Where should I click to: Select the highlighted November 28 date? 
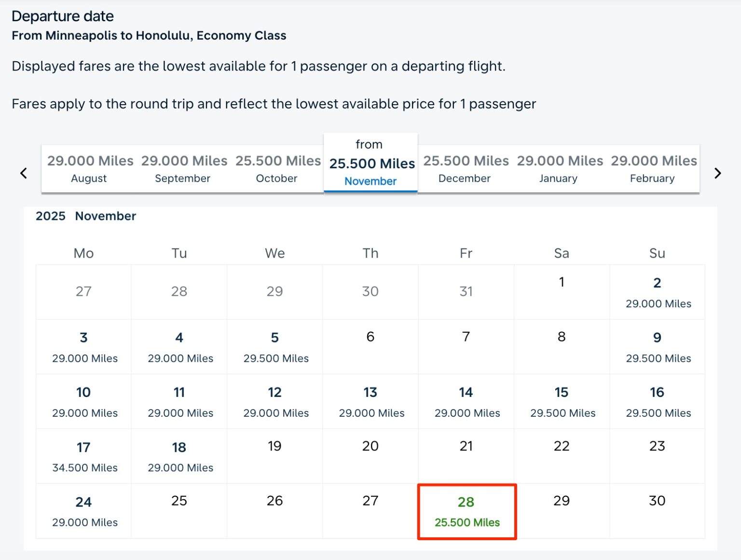coord(466,511)
